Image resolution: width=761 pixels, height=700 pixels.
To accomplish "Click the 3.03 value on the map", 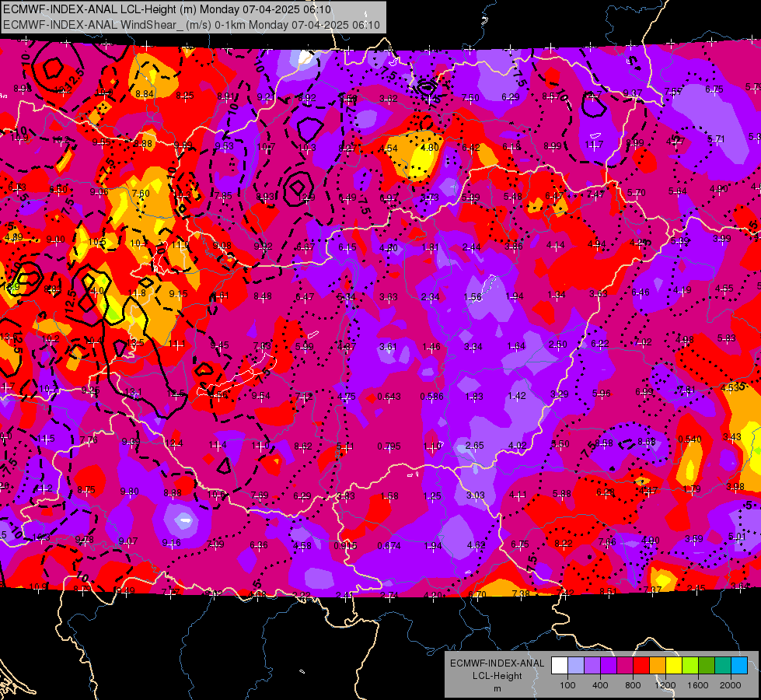I will (x=476, y=495).
